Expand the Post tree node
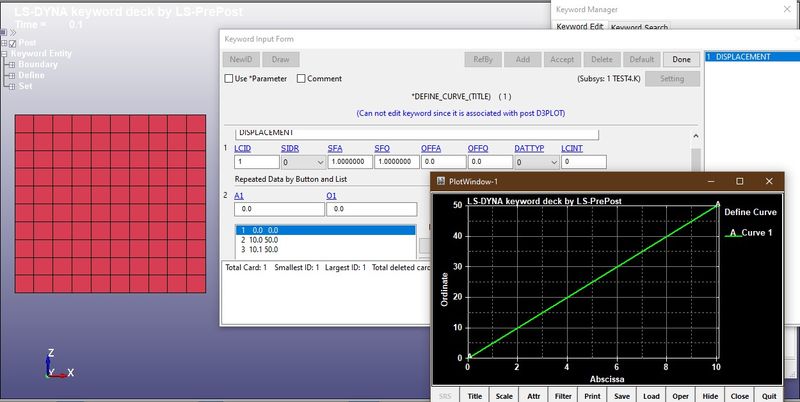 4,43
